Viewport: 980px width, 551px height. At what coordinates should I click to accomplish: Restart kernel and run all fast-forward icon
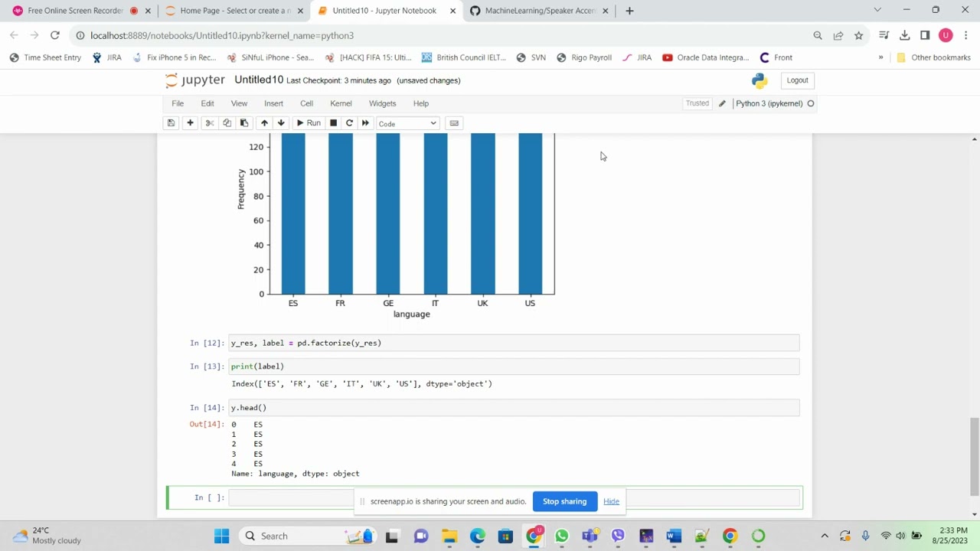point(365,123)
